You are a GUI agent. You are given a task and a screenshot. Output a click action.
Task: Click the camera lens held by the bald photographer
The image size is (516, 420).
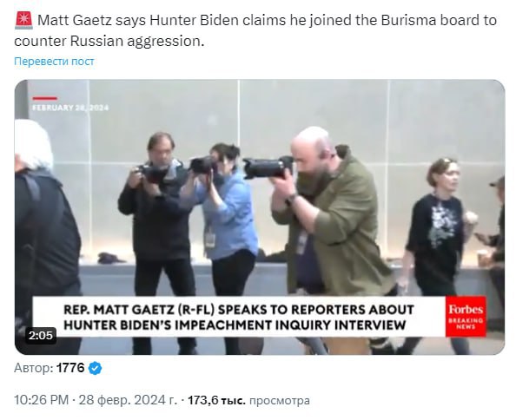coord(268,167)
